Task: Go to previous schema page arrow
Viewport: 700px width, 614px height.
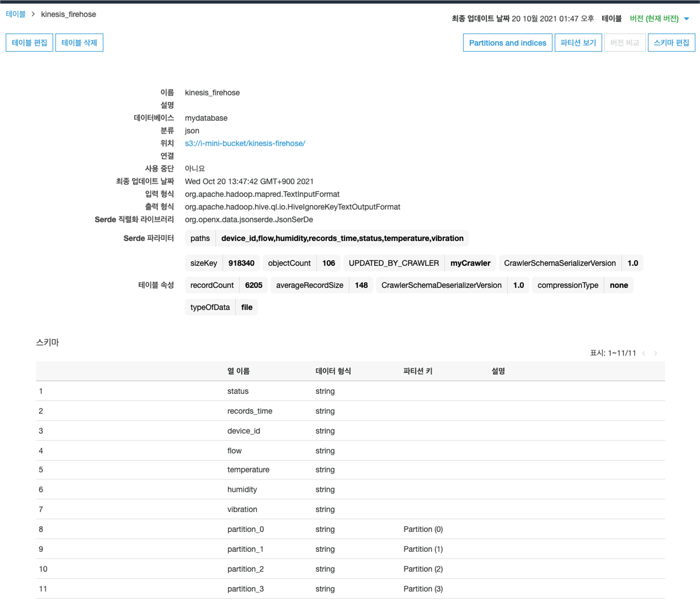Action: (x=644, y=353)
